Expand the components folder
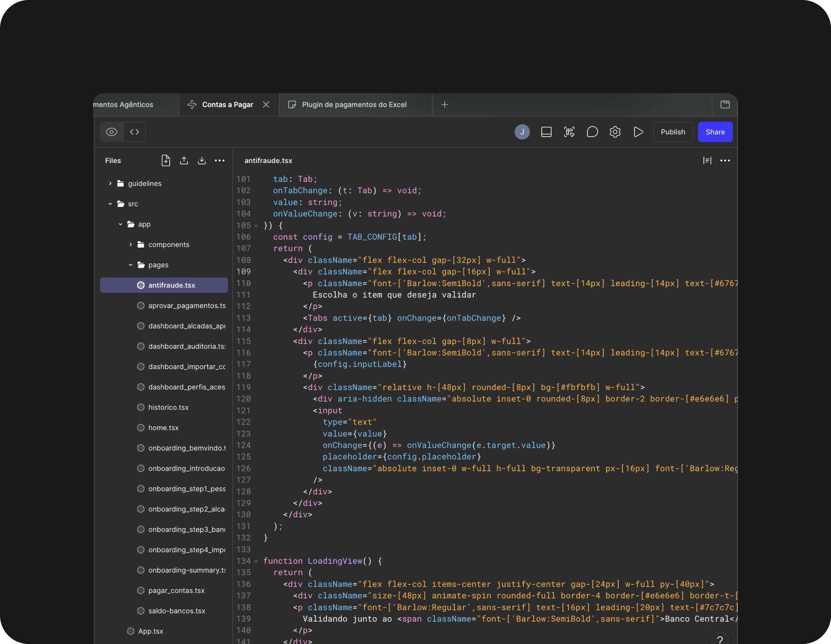This screenshot has width=831, height=644. [x=131, y=245]
